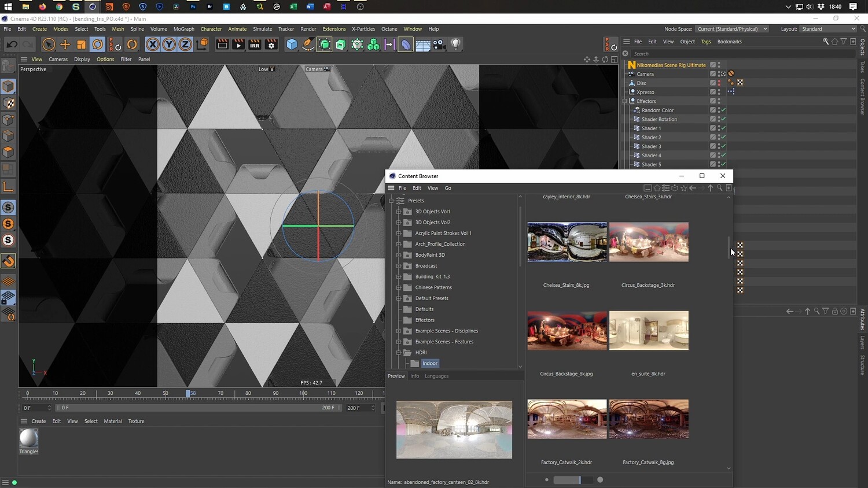Toggle X-axis lock button
Image resolution: width=868 pixels, height=488 pixels.
(x=152, y=45)
